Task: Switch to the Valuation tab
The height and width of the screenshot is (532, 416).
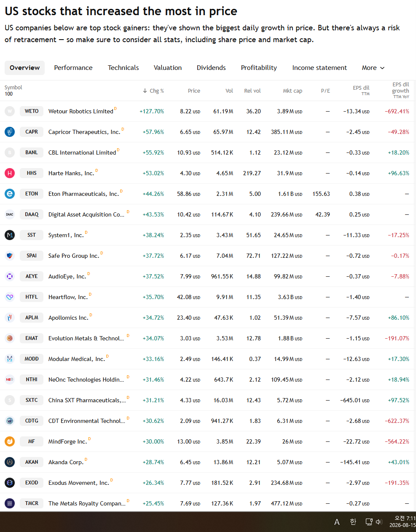Action: 168,68
